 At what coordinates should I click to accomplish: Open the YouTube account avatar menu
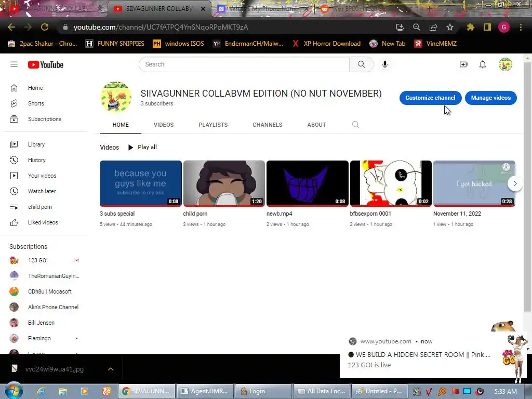(x=505, y=64)
